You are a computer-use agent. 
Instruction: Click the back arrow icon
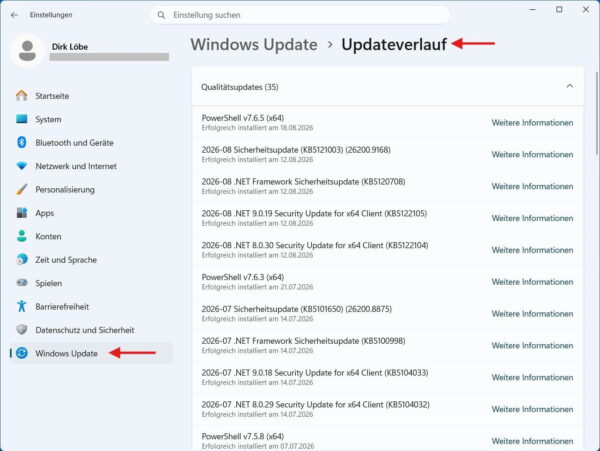tap(15, 15)
